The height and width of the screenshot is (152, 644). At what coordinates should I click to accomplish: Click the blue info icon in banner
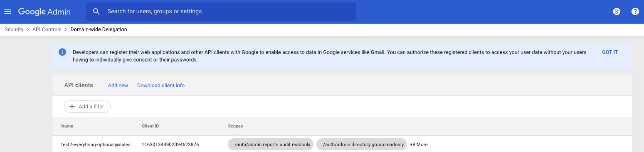coord(62,52)
